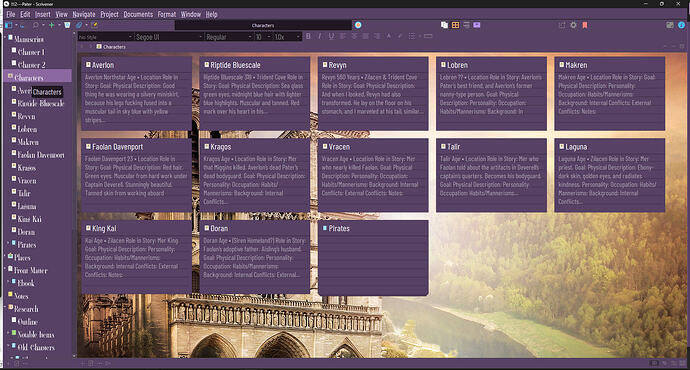Screen dimensions: 690x370
Task: Click the highlight color pen icon
Action: pos(400,36)
